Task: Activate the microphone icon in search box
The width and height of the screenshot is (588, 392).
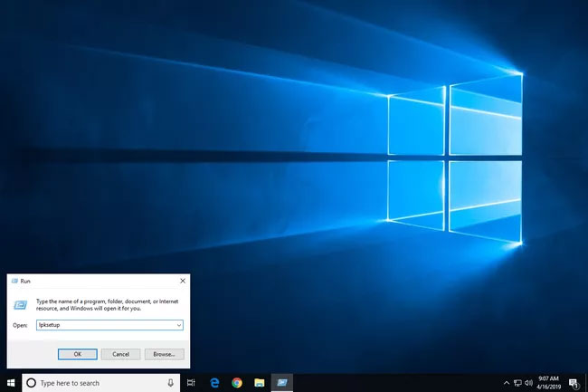Action: 170,383
